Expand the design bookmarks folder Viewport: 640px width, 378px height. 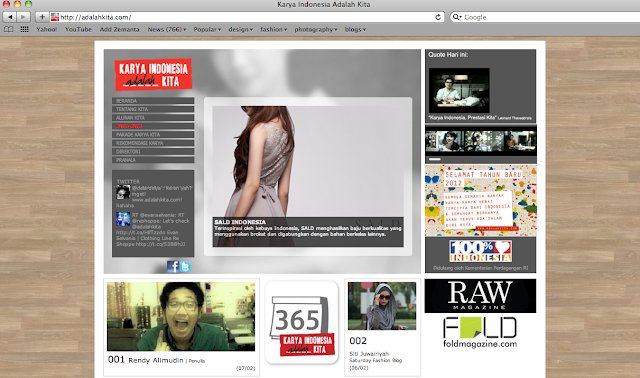point(240,29)
